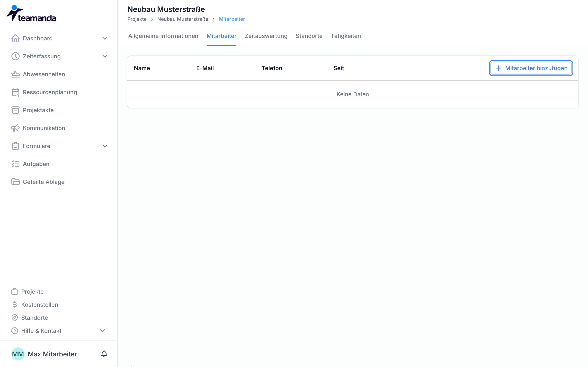This screenshot has height=367, width=588.
Task: Expand the Hilfe & Kontakt chevron
Action: click(x=102, y=331)
